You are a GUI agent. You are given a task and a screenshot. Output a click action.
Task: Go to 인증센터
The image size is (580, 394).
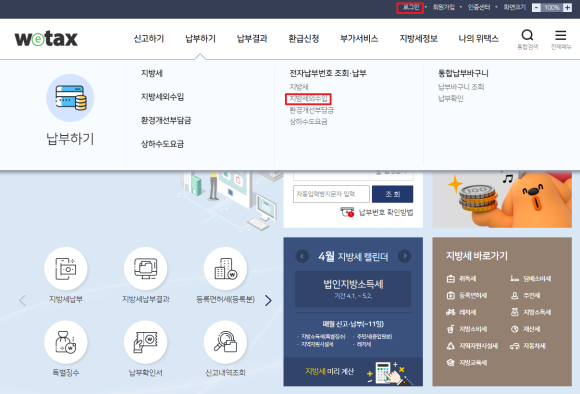[479, 7]
